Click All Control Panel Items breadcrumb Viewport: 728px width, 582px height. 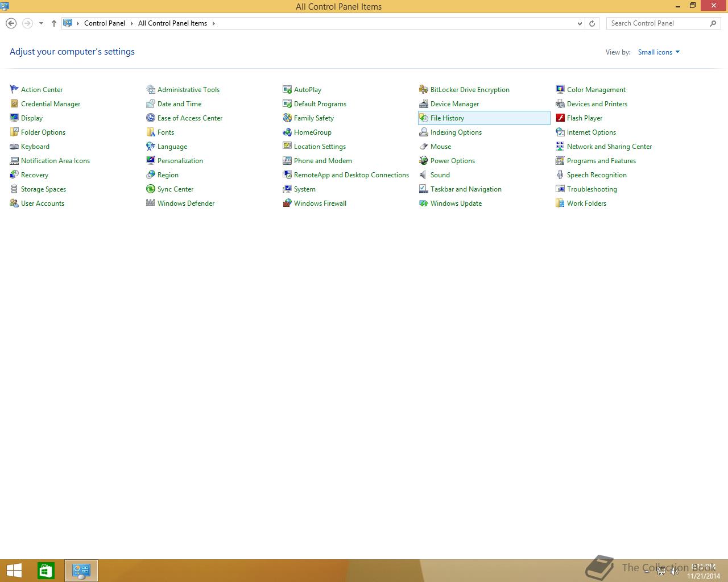tap(172, 23)
